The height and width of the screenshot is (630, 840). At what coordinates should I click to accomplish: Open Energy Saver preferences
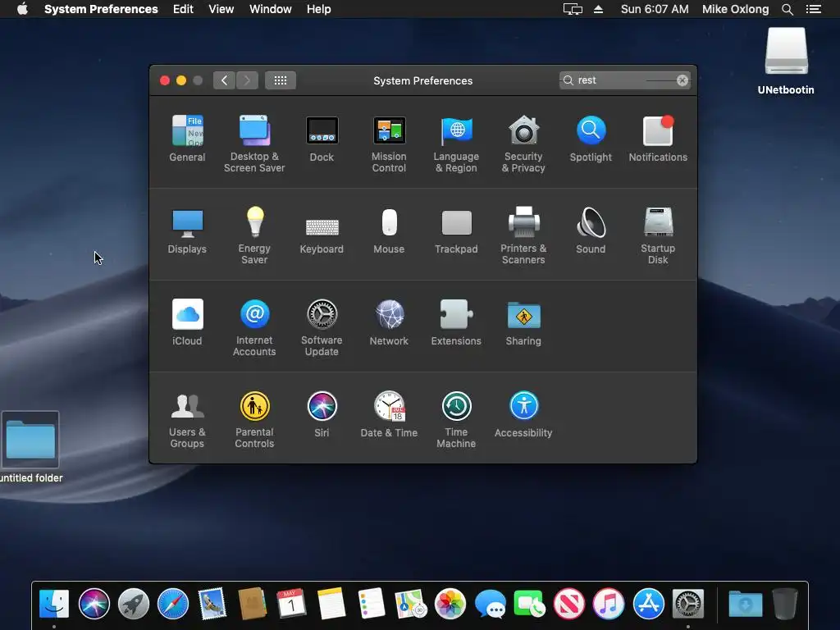[254, 235]
